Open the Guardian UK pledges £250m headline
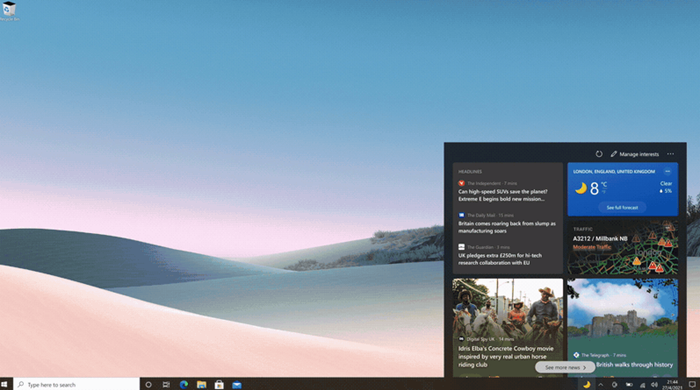 pos(500,259)
